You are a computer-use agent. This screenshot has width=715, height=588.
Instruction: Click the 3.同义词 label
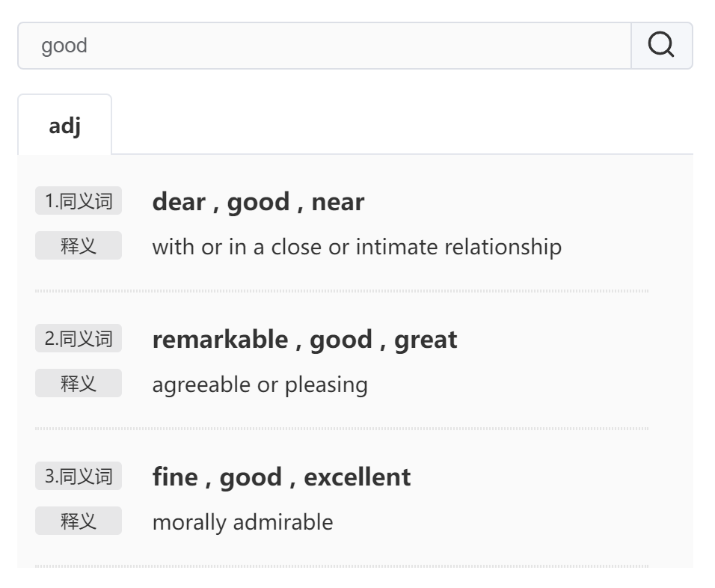click(x=79, y=476)
